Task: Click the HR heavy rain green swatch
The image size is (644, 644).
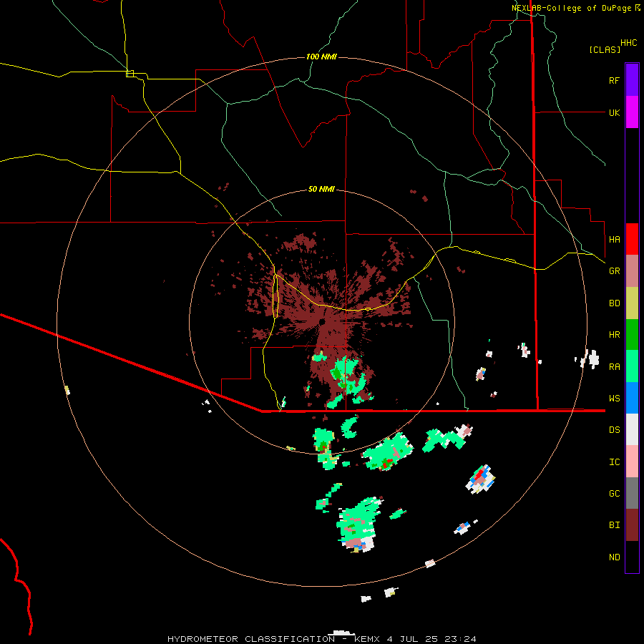Action: pos(632,334)
